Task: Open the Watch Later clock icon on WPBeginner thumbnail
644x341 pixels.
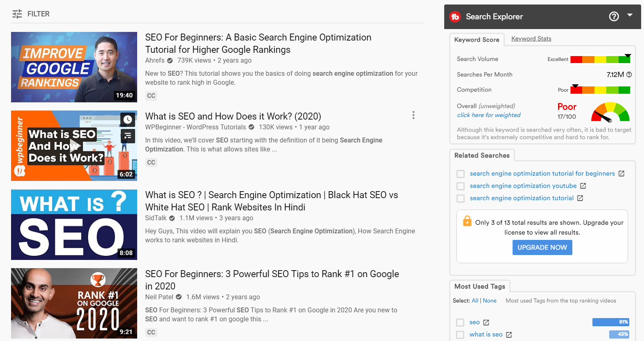Action: click(x=128, y=120)
